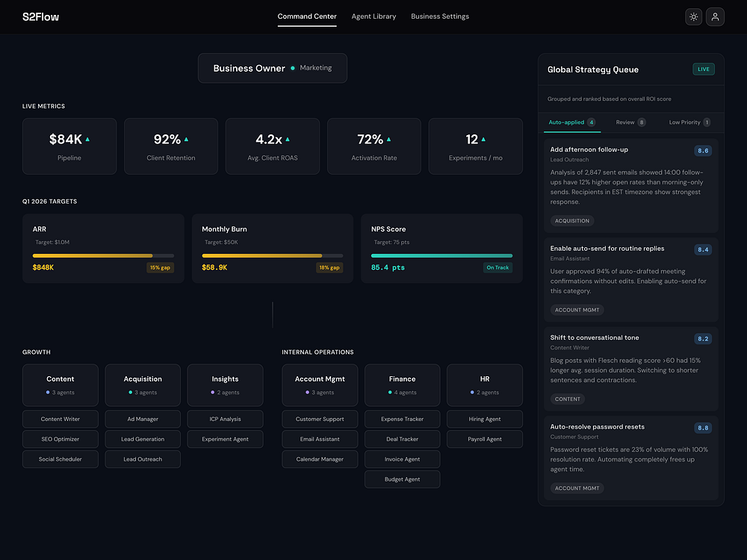Click the ARR progress bar

(103, 255)
